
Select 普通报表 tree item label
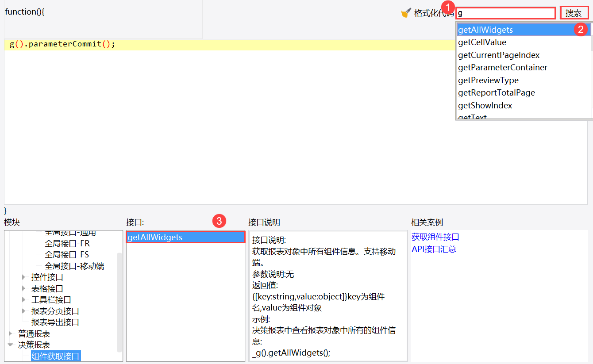pos(34,333)
